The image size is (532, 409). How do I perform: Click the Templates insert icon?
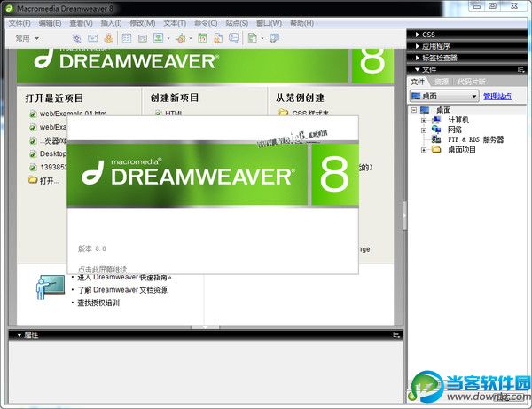(x=252, y=38)
